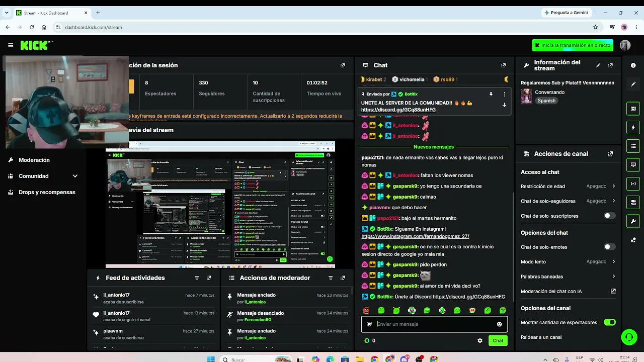Toggle stream preview widget in right sidebar
The height and width of the screenshot is (362, 644).
[633, 109]
